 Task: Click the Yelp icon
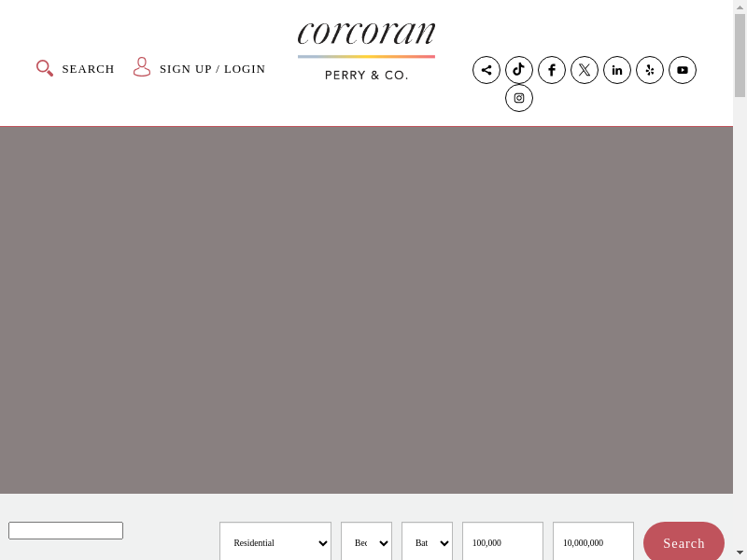point(650,70)
